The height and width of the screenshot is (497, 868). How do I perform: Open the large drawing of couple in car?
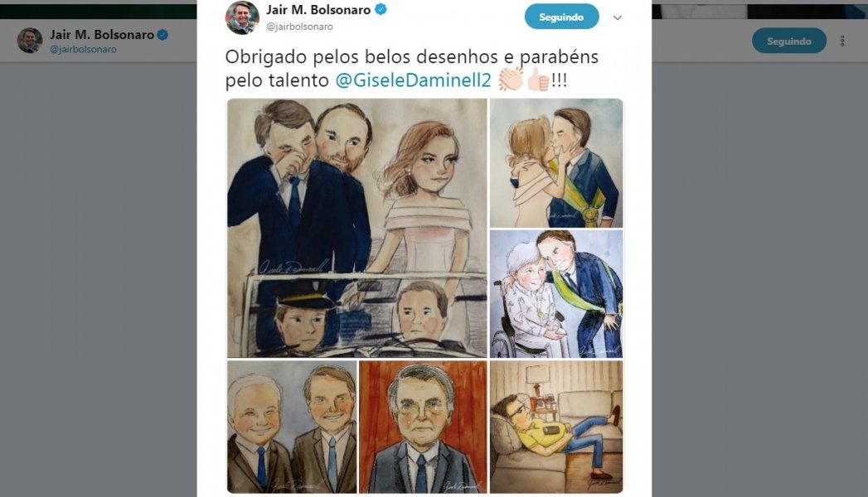click(x=357, y=228)
